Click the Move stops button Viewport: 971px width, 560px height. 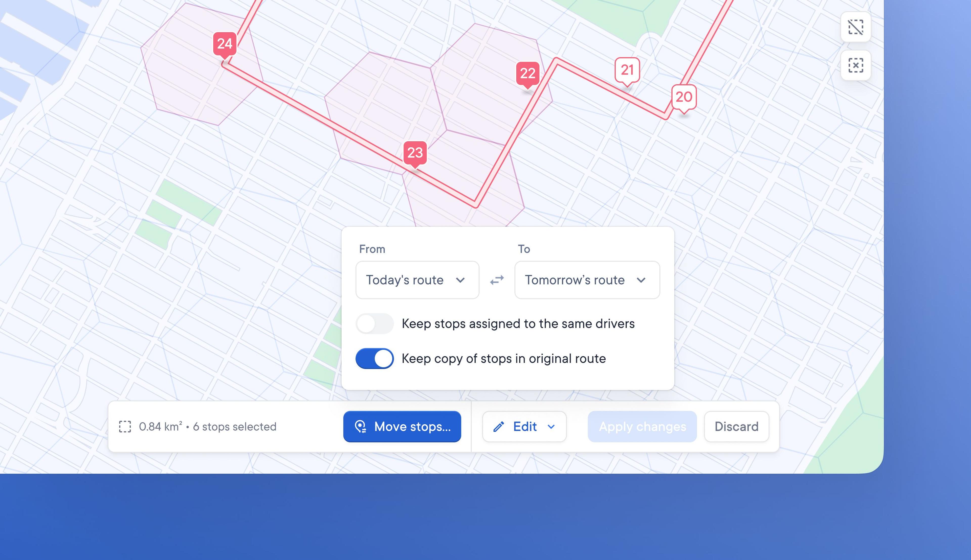pyautogui.click(x=402, y=427)
